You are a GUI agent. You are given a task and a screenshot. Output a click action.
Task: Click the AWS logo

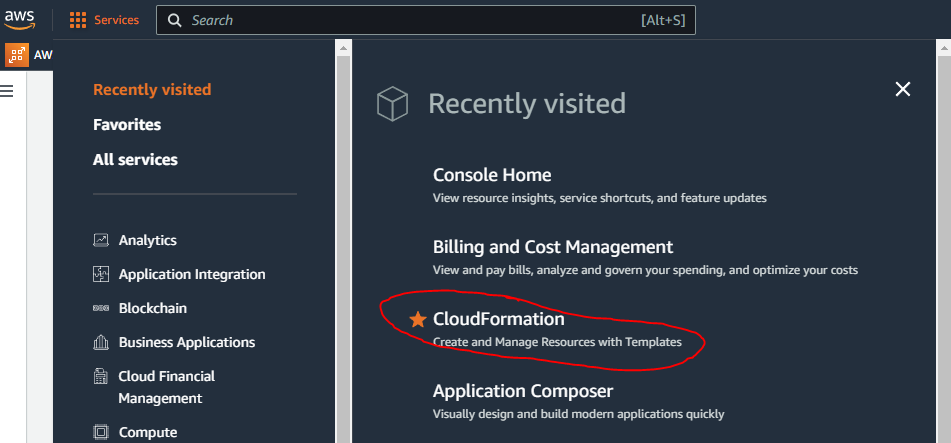[20, 19]
